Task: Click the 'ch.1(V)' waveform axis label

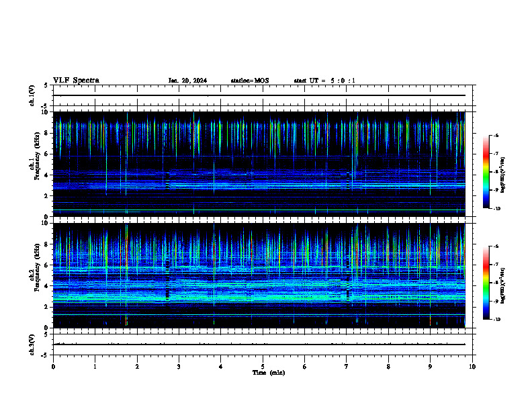Action: point(32,95)
